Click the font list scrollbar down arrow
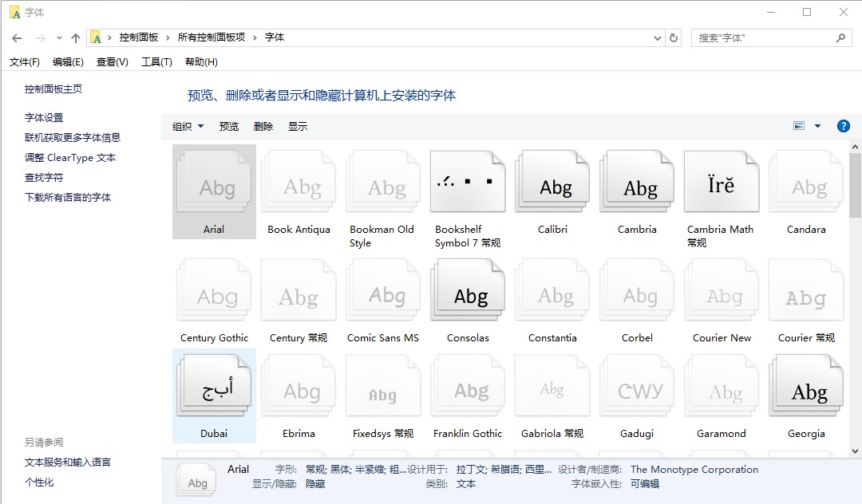This screenshot has height=504, width=862. click(x=855, y=451)
